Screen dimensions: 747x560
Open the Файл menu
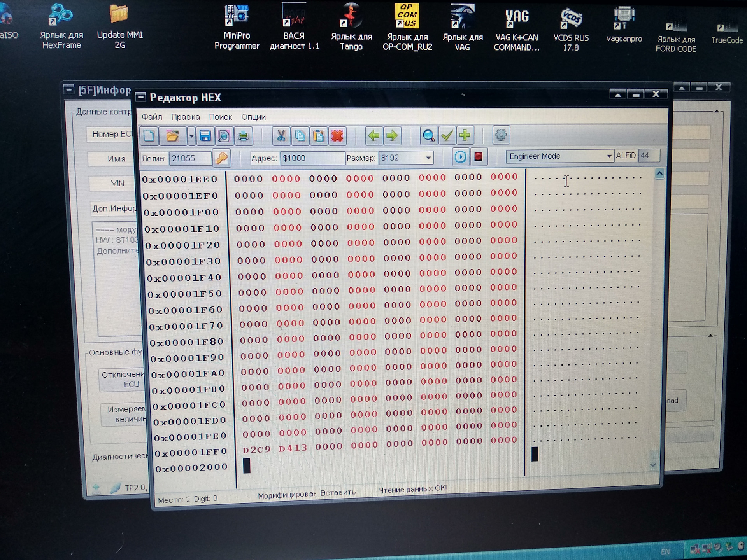pos(152,117)
